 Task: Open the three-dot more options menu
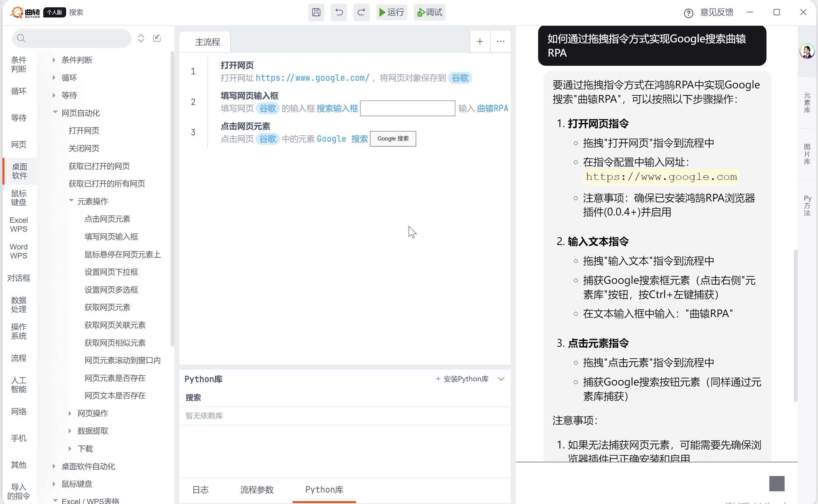click(x=500, y=41)
